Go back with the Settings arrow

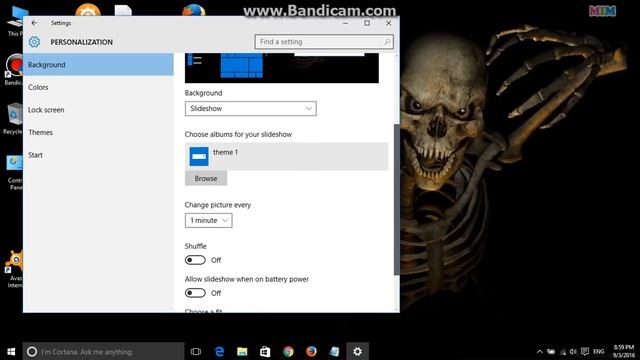[x=34, y=23]
